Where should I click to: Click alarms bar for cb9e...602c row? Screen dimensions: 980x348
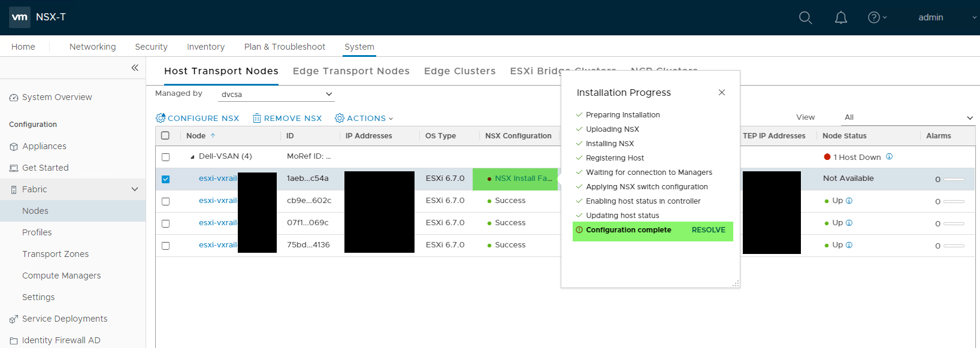[954, 201]
